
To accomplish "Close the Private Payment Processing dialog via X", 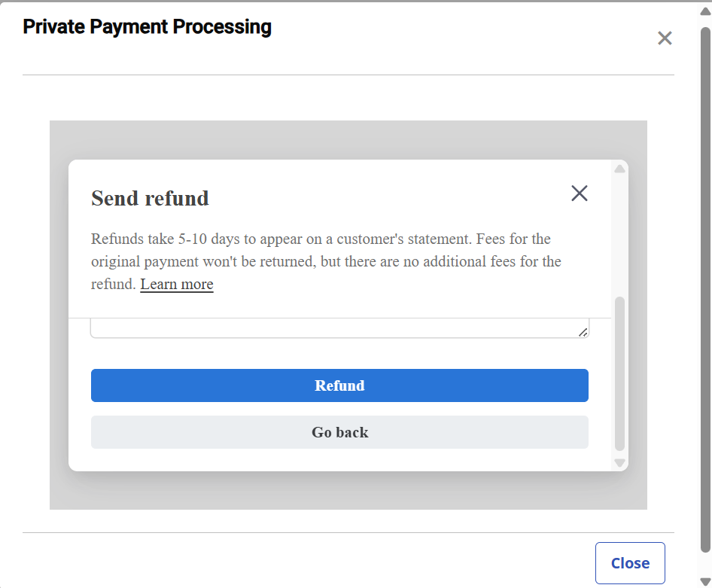I will [665, 38].
